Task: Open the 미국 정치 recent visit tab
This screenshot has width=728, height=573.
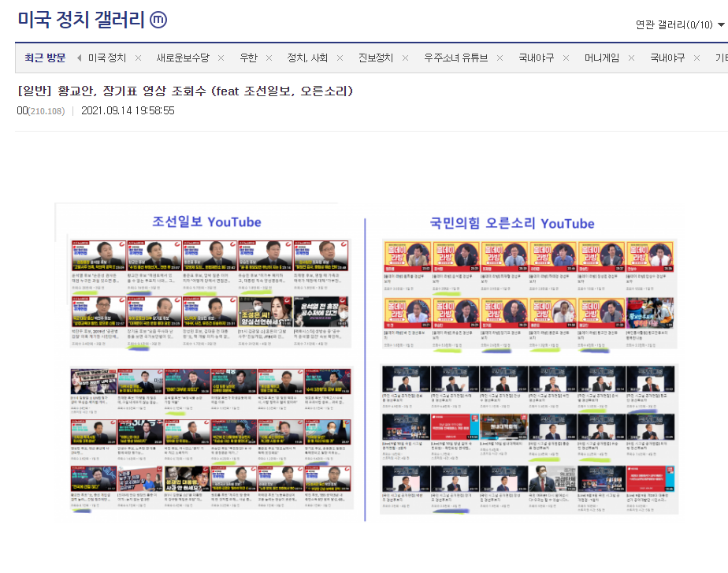Action: pos(107,58)
